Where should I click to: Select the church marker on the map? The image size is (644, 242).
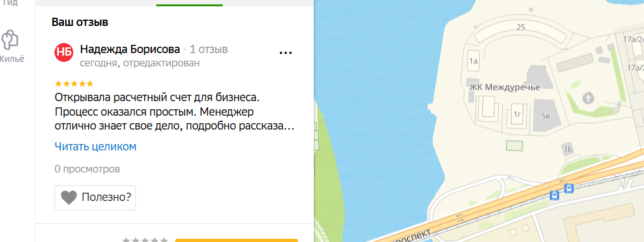coord(589,99)
